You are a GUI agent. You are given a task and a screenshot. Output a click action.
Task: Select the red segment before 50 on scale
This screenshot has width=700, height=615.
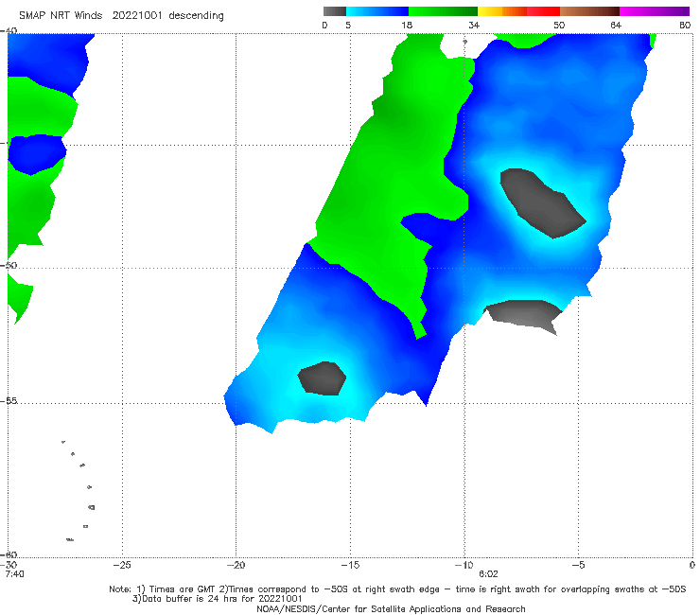point(543,11)
